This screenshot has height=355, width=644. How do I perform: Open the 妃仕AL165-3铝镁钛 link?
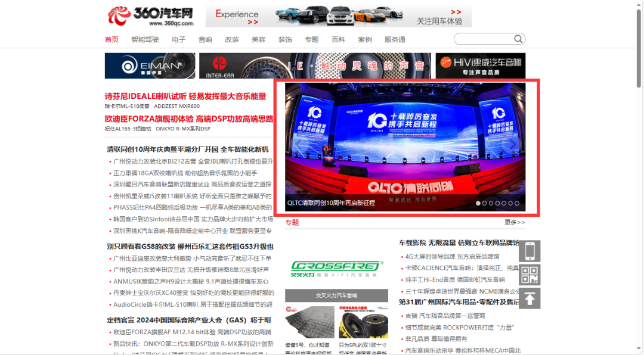[128, 129]
